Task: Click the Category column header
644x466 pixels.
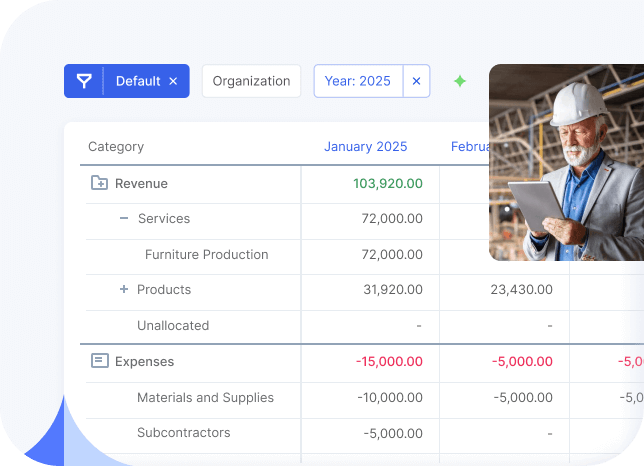Action: (116, 146)
